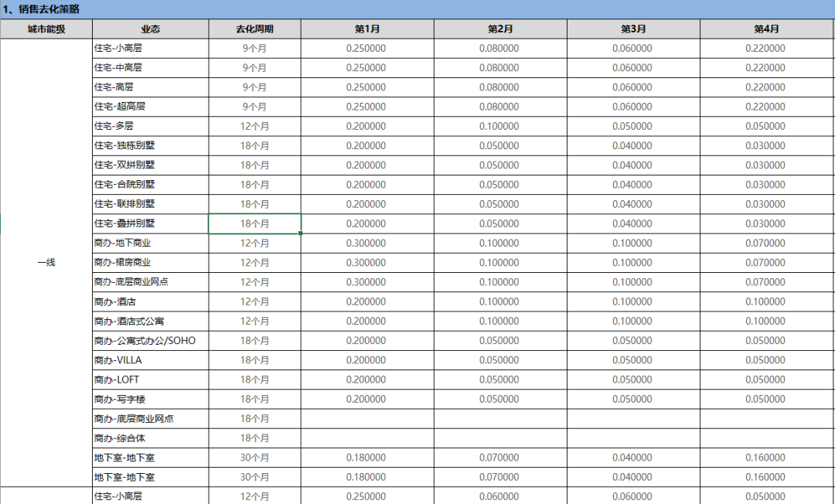
Task: Click 第1月 value 0.300000 for 商办-地下商业
Action: point(367,243)
